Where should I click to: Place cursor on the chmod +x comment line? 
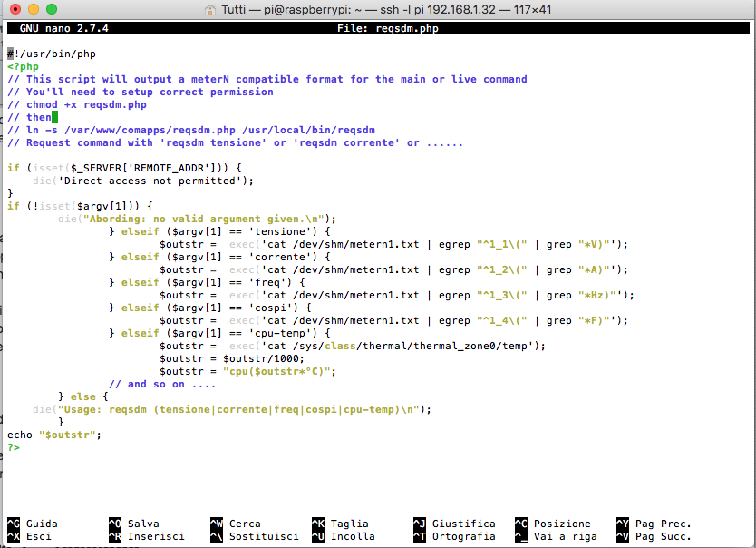(77, 104)
